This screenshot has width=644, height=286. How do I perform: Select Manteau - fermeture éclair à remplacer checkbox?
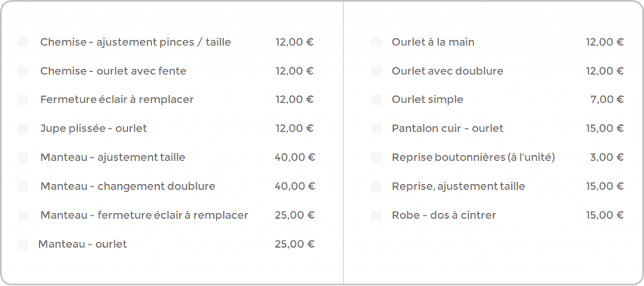point(23,216)
